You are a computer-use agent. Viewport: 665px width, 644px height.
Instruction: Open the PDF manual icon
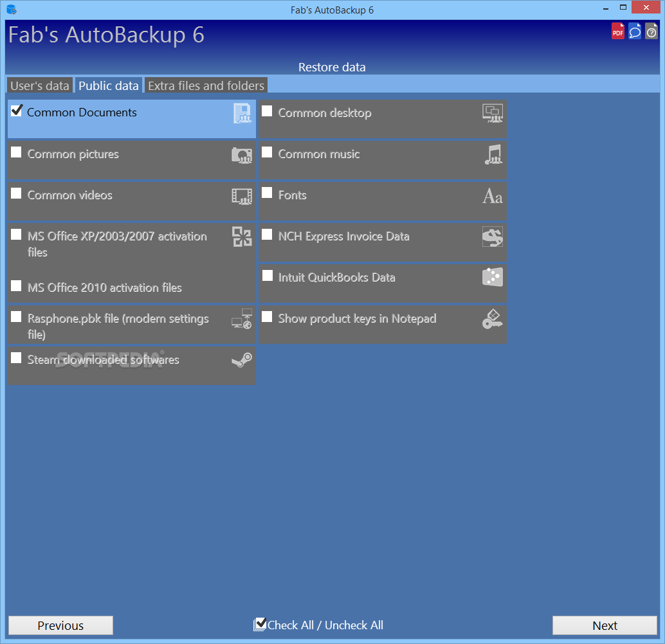(617, 31)
